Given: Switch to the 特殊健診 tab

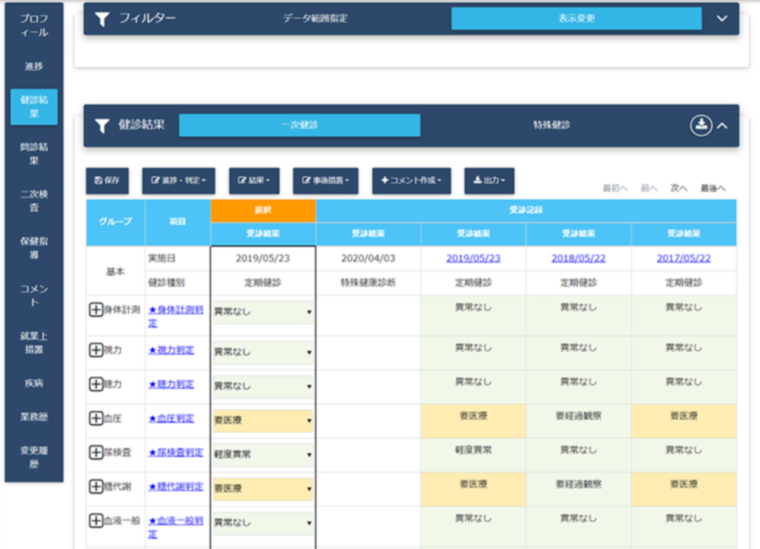Looking at the screenshot, I should click(551, 126).
